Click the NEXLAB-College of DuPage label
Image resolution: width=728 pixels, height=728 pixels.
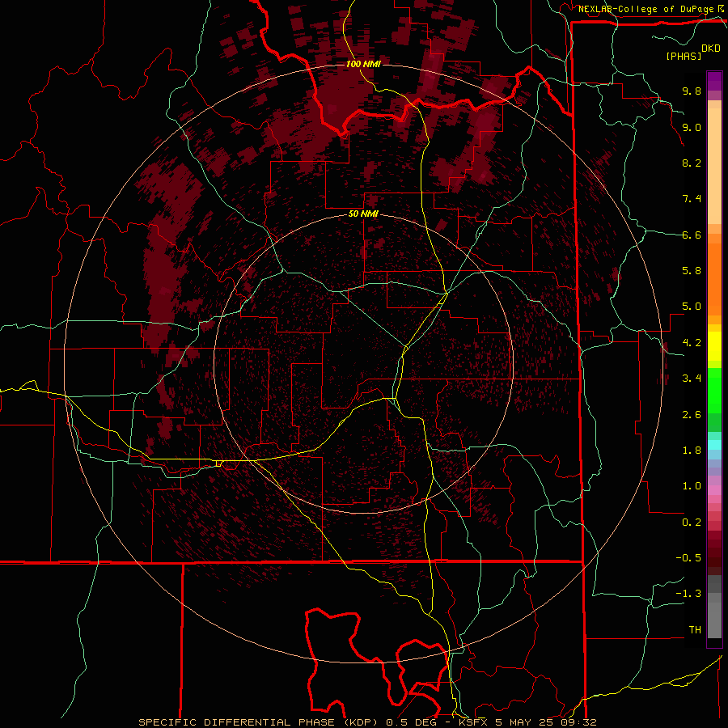click(647, 9)
